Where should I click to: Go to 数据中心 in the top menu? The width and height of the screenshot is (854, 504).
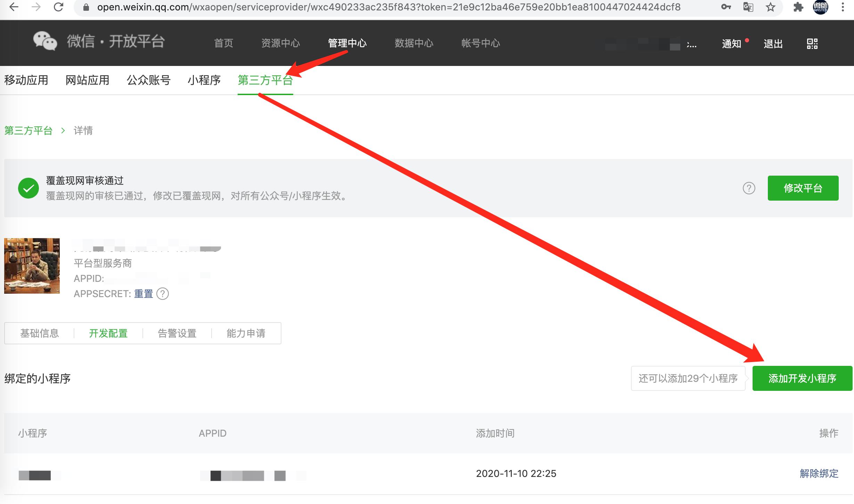[414, 43]
